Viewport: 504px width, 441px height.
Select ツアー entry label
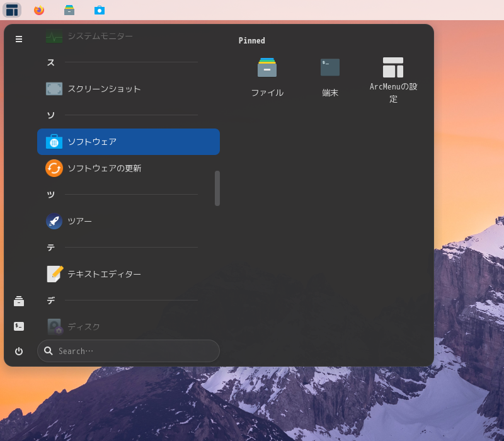tap(80, 221)
